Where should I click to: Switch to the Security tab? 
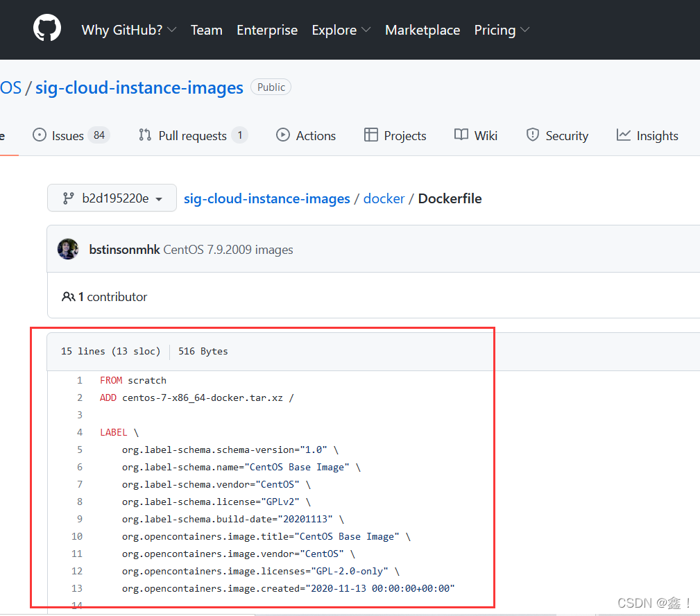coord(567,136)
